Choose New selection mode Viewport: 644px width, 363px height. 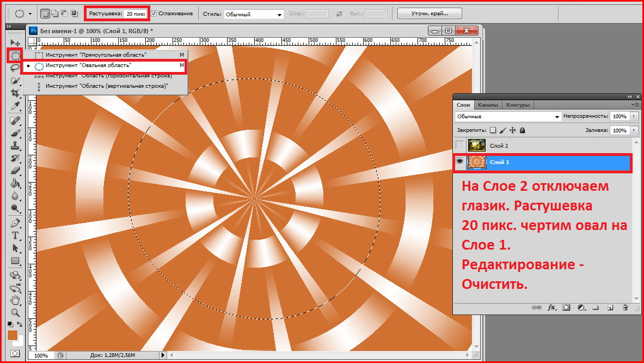pos(45,14)
